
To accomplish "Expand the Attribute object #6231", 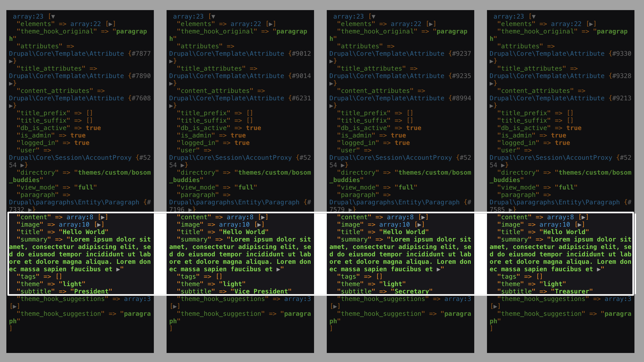I will [171, 106].
